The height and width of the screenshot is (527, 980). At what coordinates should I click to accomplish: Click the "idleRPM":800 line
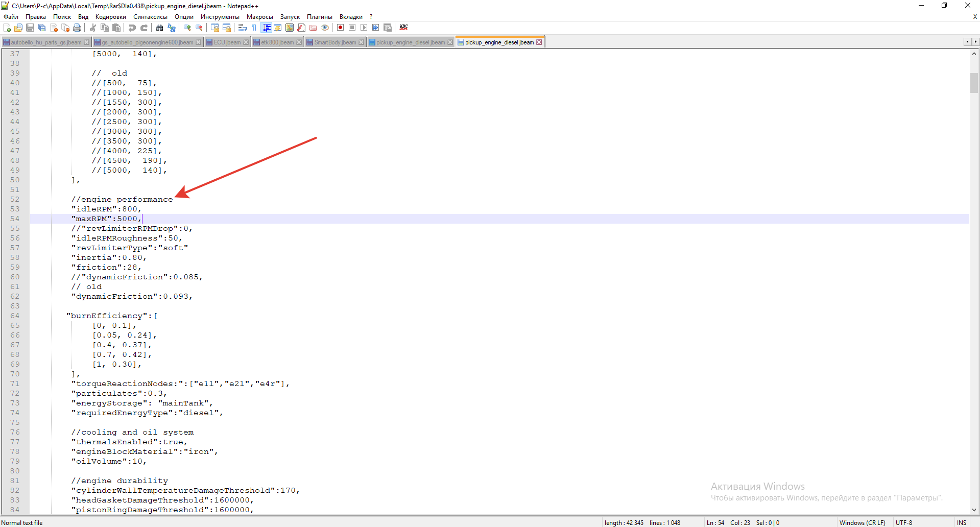coord(106,209)
